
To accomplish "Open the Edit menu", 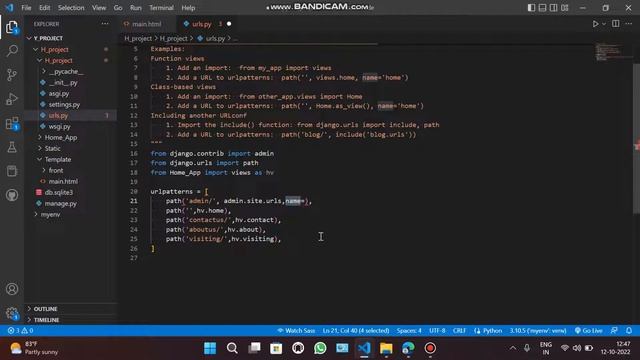I will point(44,8).
